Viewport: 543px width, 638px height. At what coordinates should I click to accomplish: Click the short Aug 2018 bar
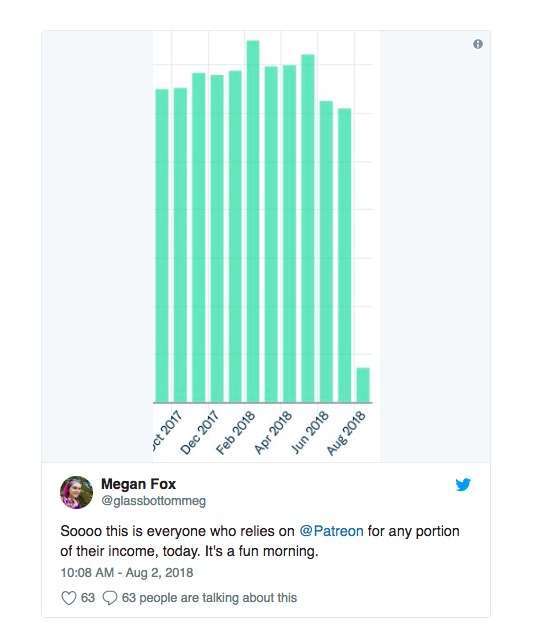[x=363, y=385]
